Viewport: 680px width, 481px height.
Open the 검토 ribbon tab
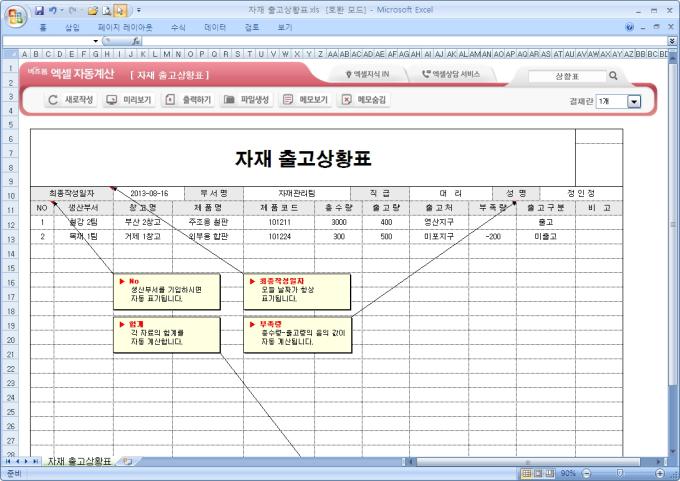(x=252, y=27)
